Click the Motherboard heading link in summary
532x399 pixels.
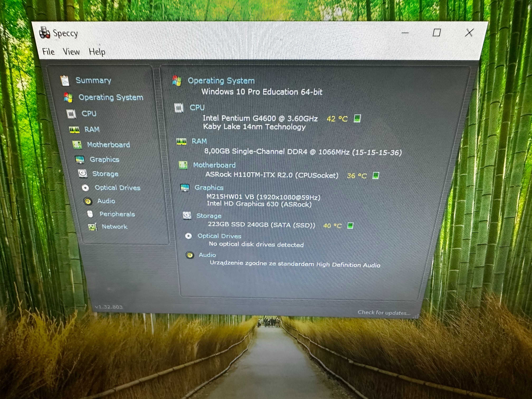214,165
